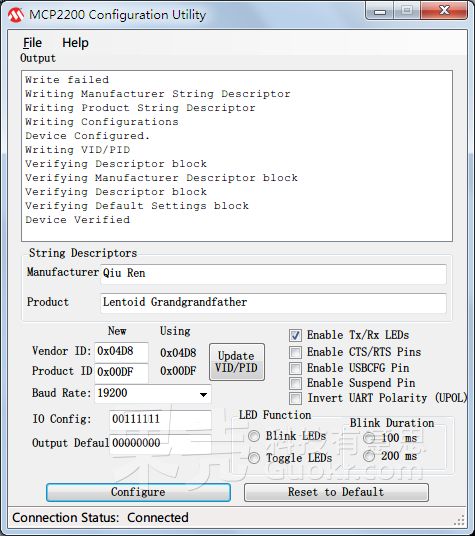
Task: Choose Toggle LEDs radio option
Action: (254, 458)
